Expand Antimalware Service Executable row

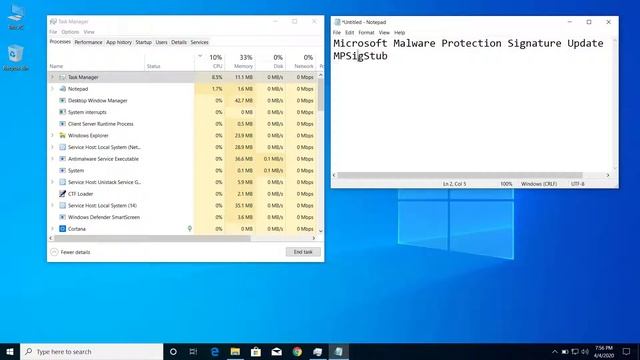click(52, 159)
